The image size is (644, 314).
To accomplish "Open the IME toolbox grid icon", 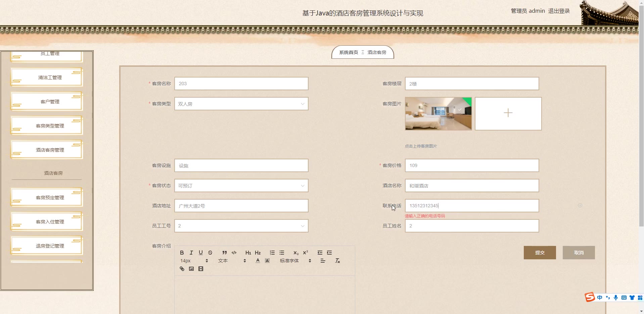I will pyautogui.click(x=640, y=298).
